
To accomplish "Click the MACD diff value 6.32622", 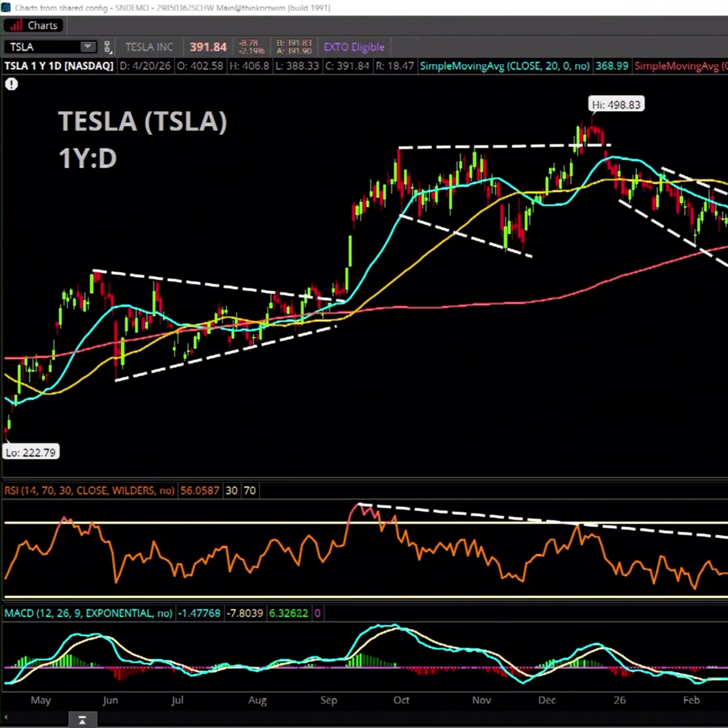I will coord(289,613).
